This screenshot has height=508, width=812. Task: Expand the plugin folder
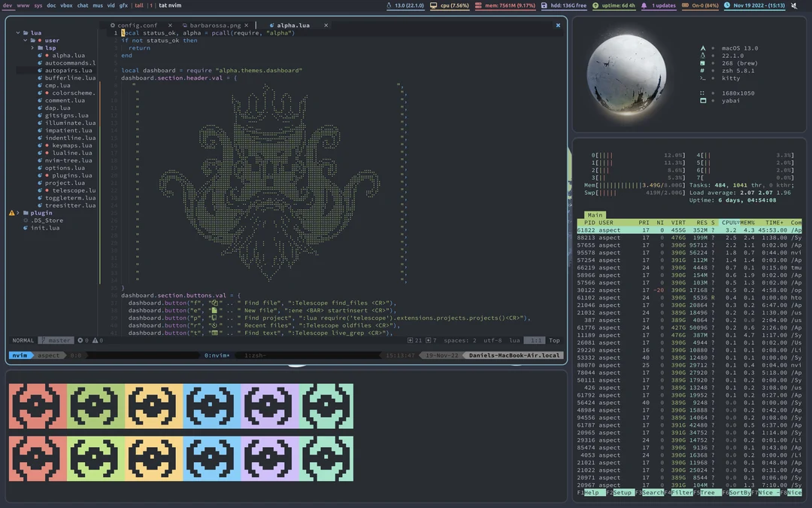click(x=18, y=213)
